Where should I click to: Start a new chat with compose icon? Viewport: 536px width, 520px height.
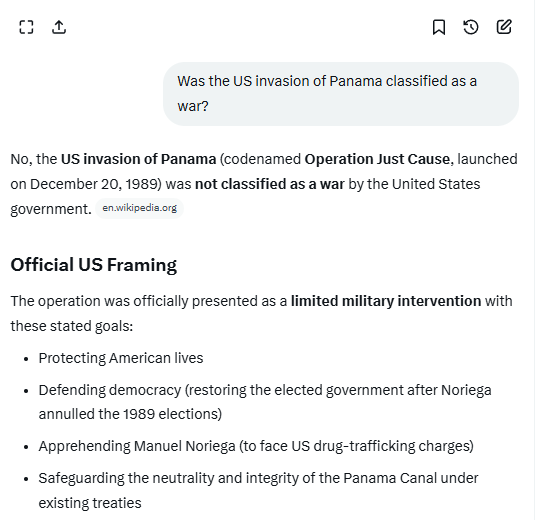[x=504, y=27]
